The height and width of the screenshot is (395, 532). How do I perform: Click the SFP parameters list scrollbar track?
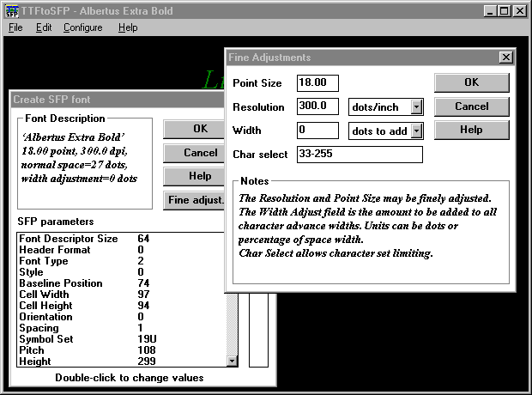232,325
